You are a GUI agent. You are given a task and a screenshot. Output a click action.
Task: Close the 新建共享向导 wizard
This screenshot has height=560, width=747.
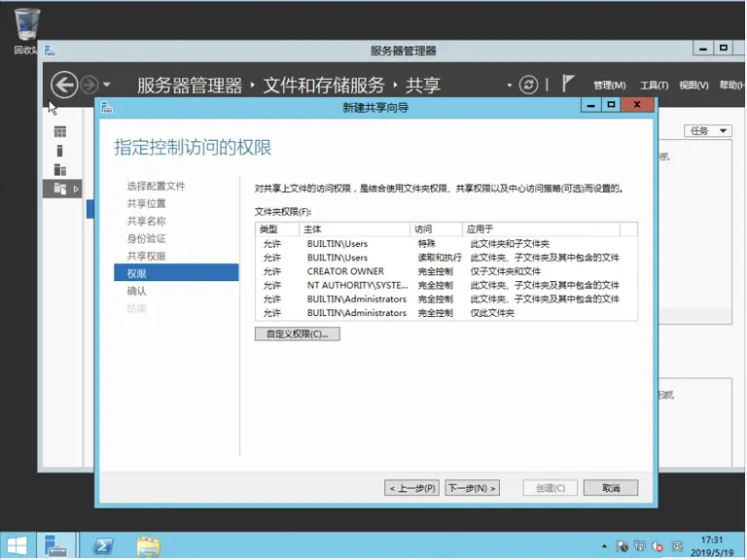pos(637,105)
